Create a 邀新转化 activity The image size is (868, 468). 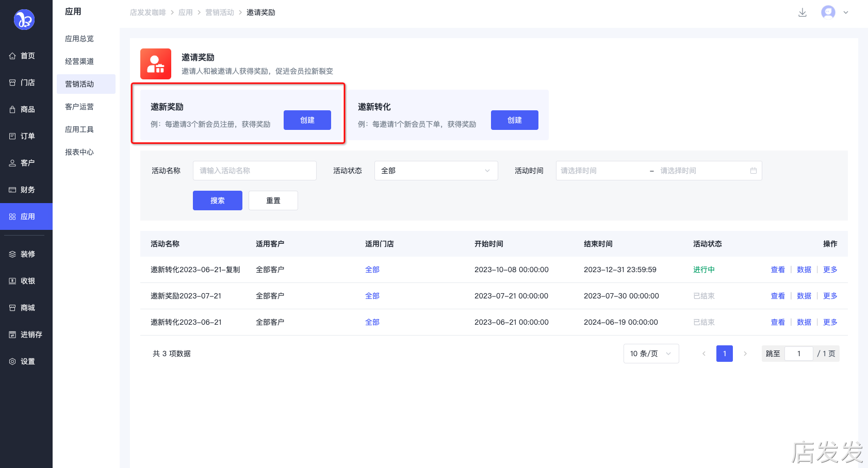click(x=515, y=120)
